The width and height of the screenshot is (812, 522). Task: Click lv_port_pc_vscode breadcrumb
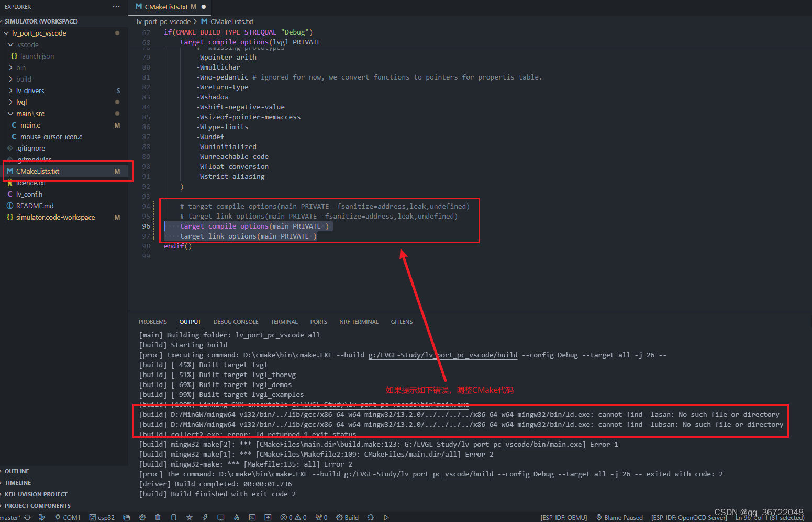coord(164,21)
